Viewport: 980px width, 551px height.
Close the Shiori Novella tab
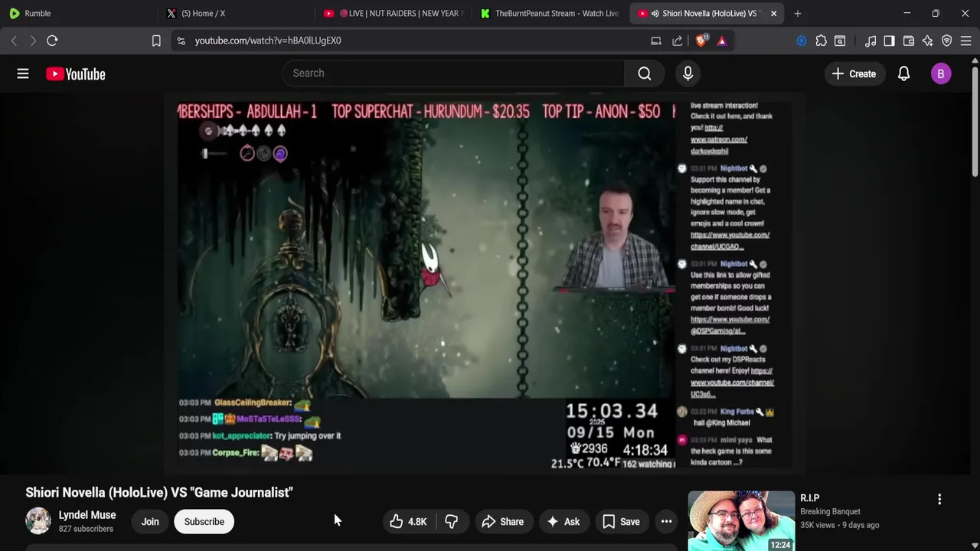pyautogui.click(x=773, y=13)
